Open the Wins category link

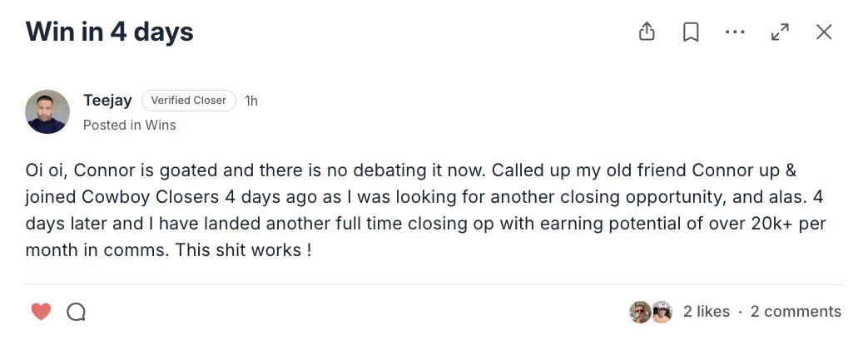161,126
